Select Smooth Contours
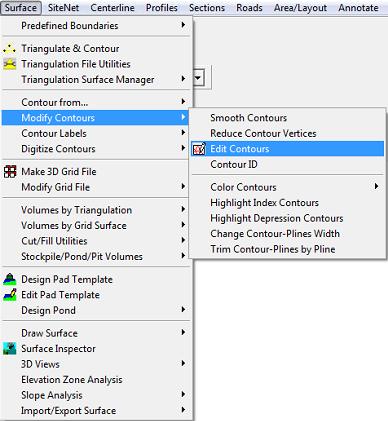388x421 pixels. click(248, 118)
